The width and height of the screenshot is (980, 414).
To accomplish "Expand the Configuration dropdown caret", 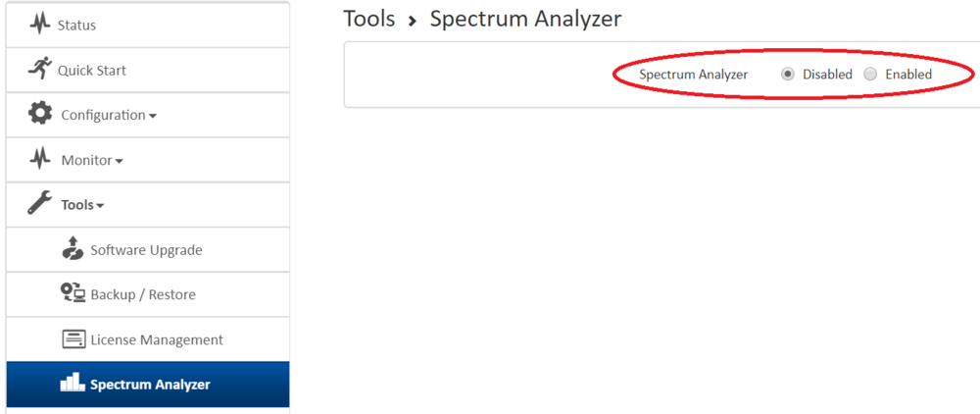I will pos(153,116).
